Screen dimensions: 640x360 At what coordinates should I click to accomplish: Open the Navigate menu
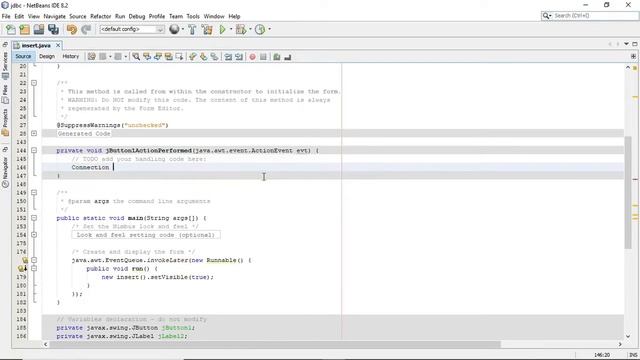pos(54,16)
